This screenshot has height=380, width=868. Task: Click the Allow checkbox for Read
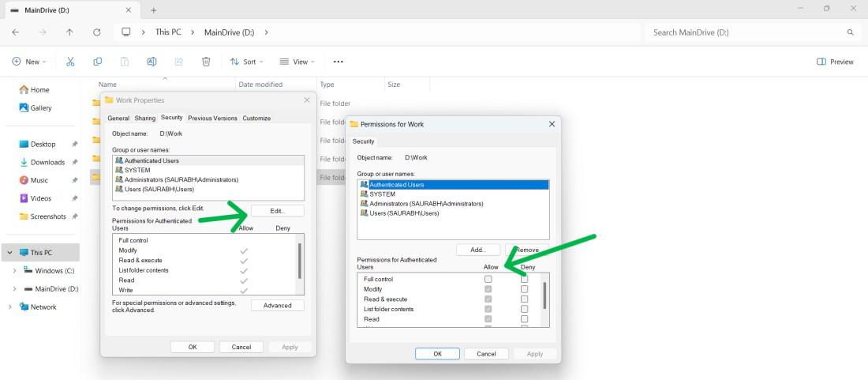pyautogui.click(x=488, y=319)
